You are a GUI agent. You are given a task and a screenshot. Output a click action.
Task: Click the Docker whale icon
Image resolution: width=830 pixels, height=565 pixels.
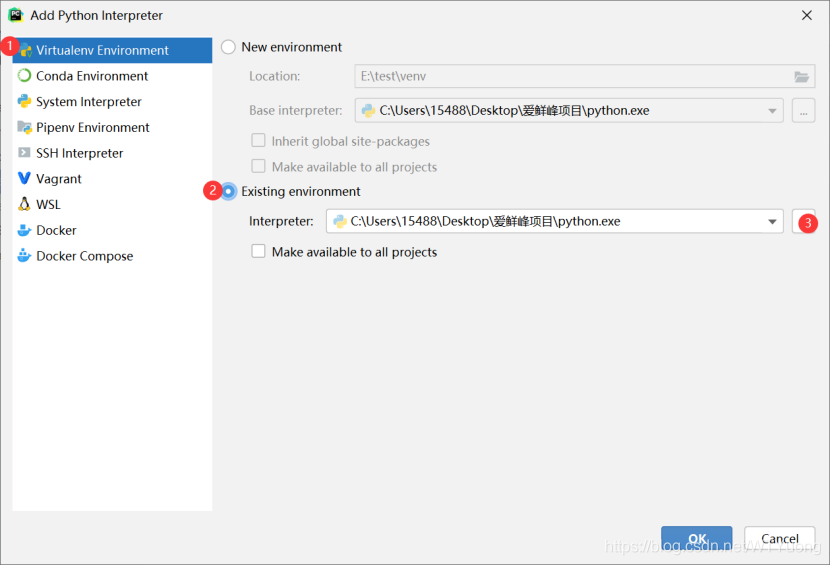24,230
